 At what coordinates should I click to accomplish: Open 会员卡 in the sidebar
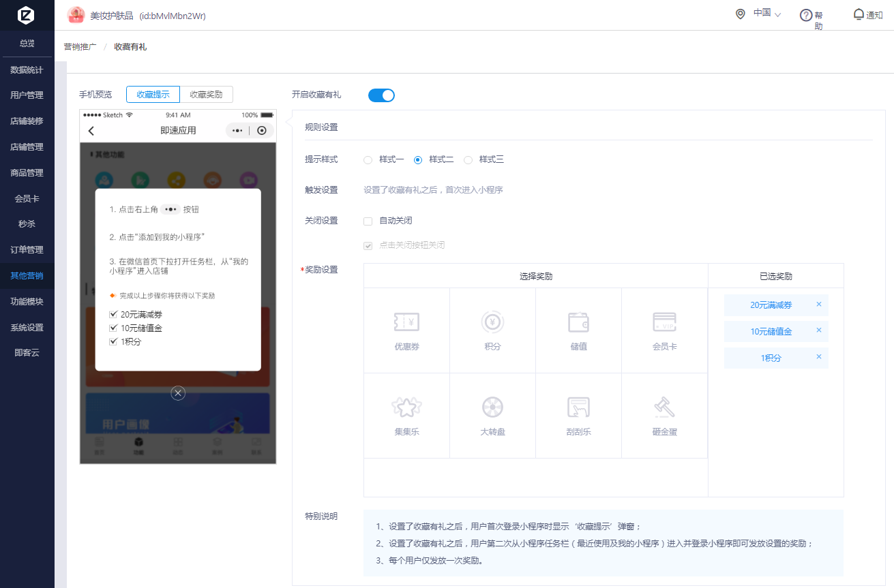pos(27,199)
